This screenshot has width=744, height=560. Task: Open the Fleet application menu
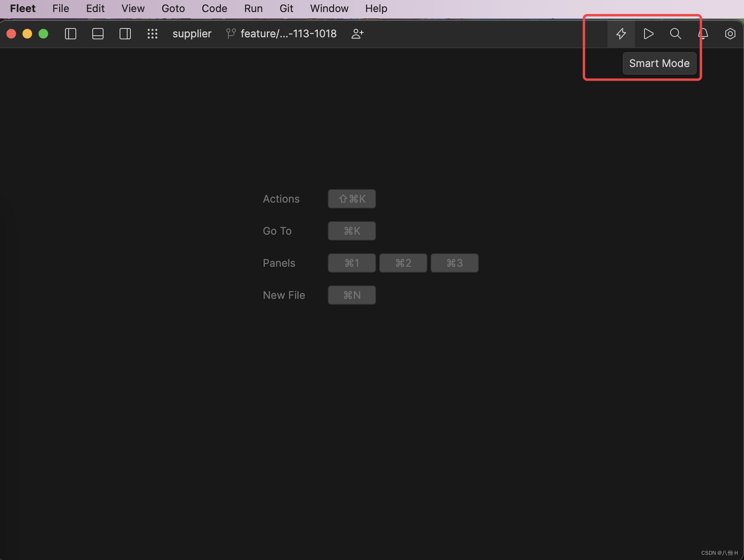pos(23,8)
